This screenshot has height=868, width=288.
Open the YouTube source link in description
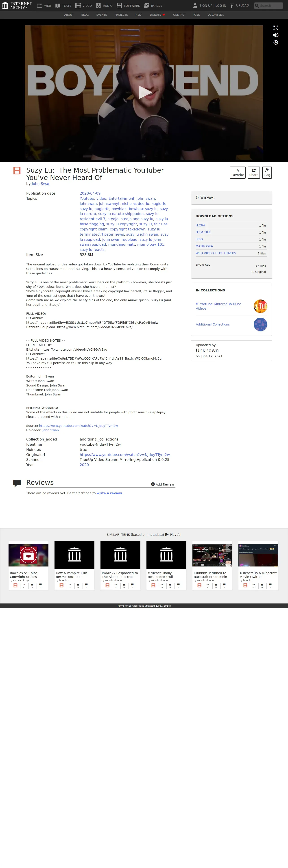pyautogui.click(x=79, y=425)
